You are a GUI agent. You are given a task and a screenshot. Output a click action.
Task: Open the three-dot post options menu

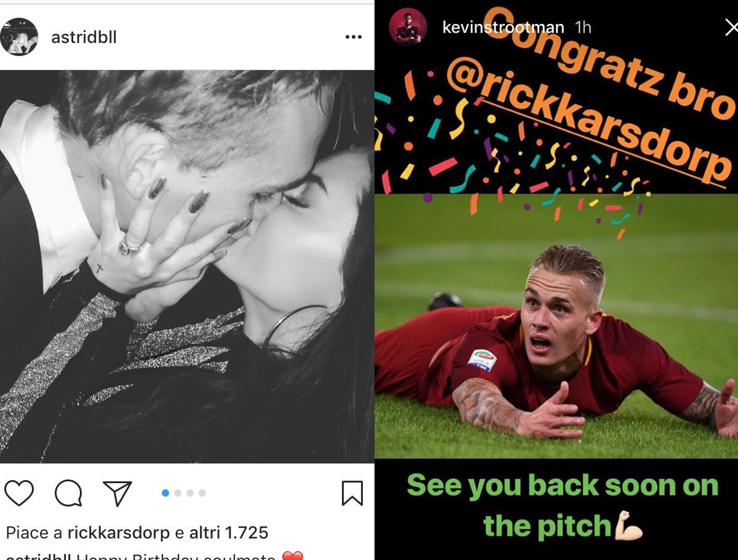pyautogui.click(x=354, y=37)
